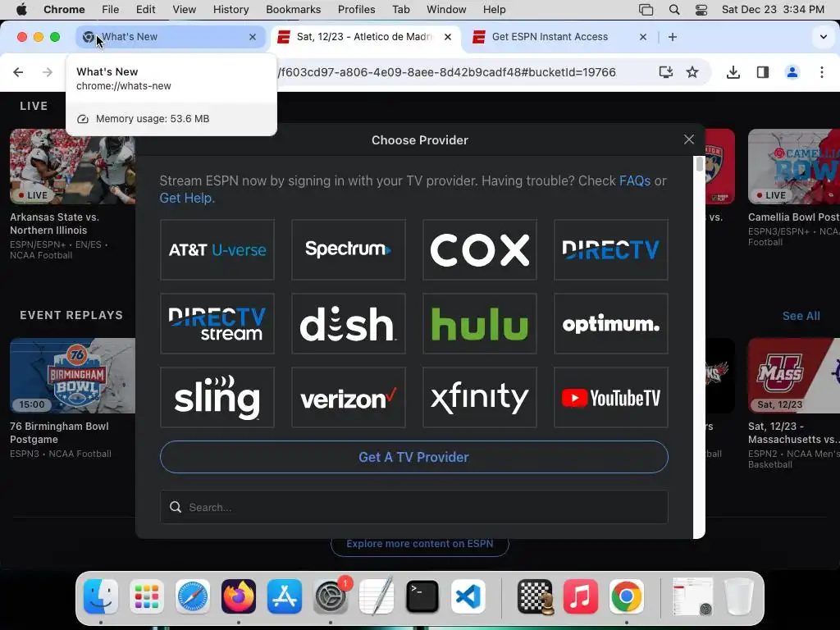Open Music from the Dock
The height and width of the screenshot is (630, 840).
coord(581,596)
